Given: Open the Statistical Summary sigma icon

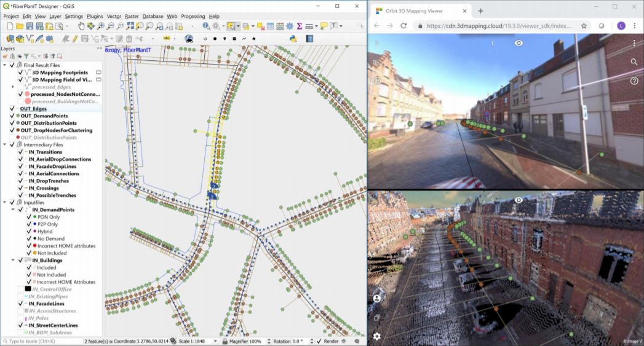Looking at the screenshot, I should click(299, 26).
